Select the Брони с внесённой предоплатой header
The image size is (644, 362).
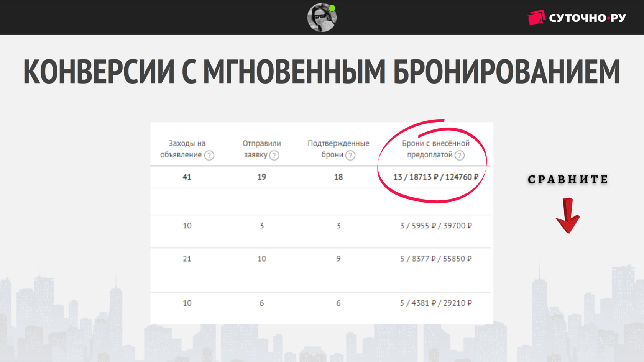[x=436, y=149]
